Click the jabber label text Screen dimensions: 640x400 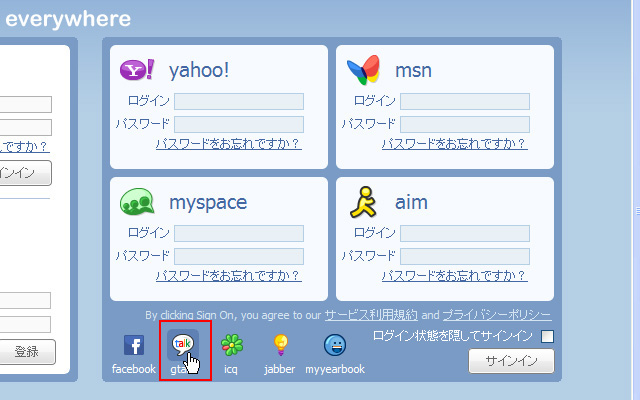coord(280,369)
